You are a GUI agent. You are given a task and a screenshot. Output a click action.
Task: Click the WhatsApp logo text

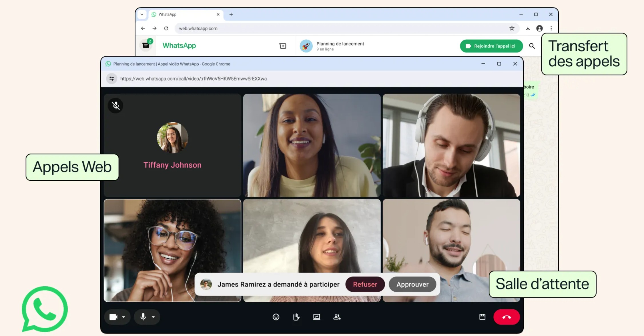tap(179, 46)
